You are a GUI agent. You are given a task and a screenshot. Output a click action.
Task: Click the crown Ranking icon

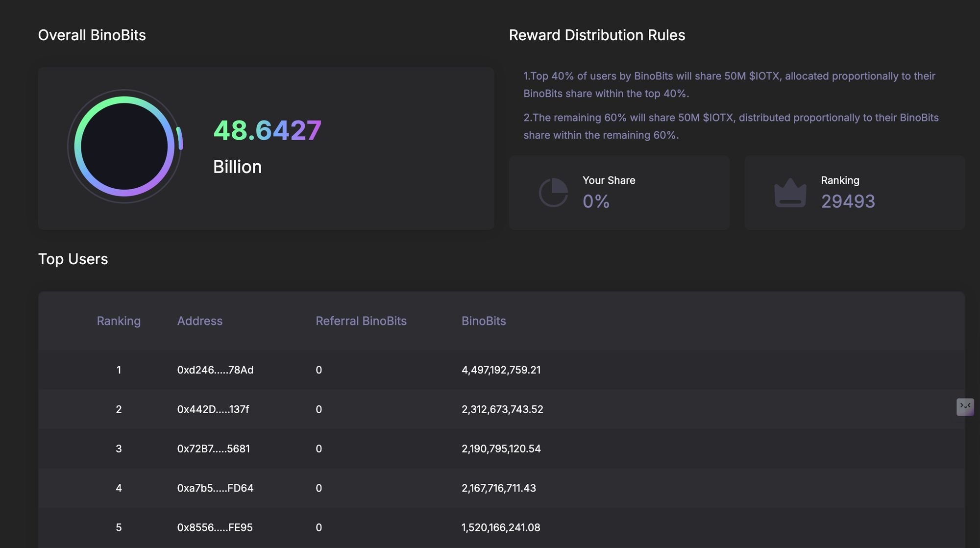[790, 193]
